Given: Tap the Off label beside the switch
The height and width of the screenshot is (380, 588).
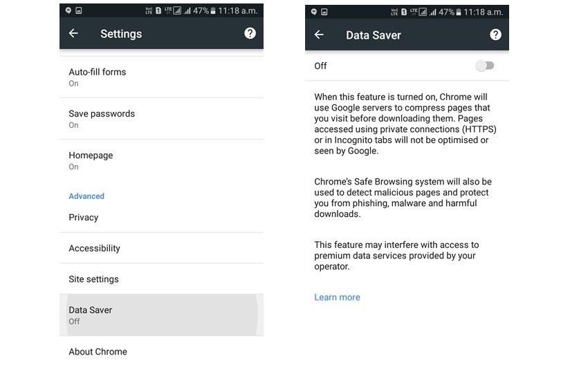Looking at the screenshot, I should click(x=320, y=66).
